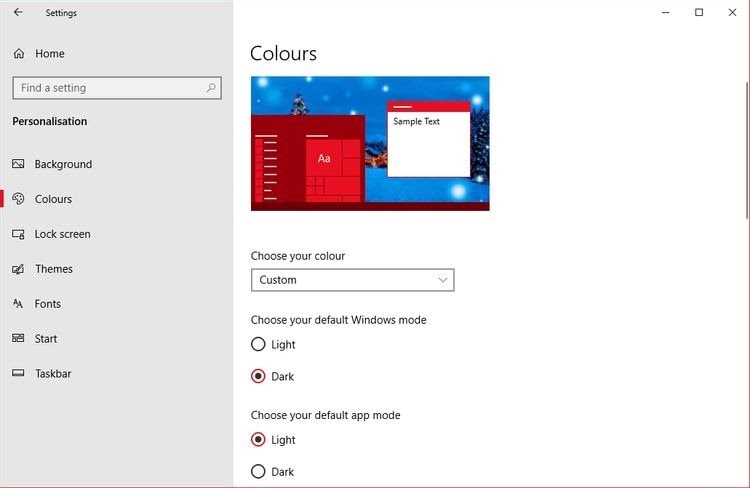Click 'Choose your default Windows mode' label

coord(339,320)
